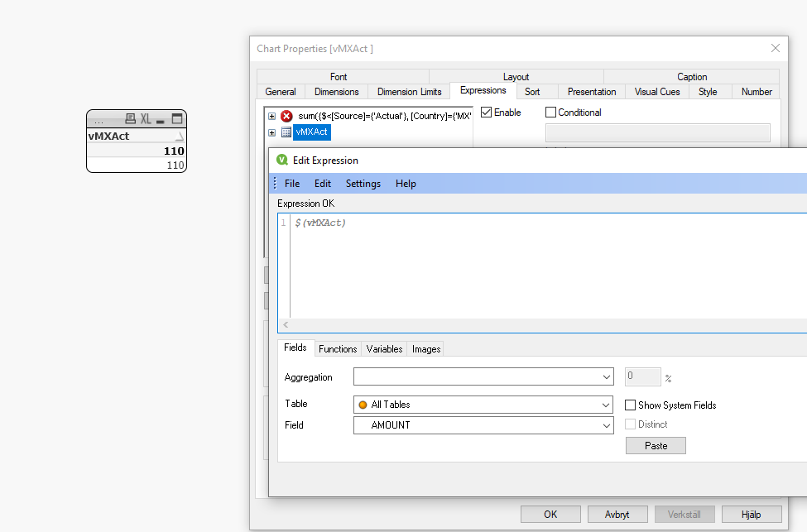
Task: Open the Dimension Limits tab
Action: pyautogui.click(x=409, y=92)
